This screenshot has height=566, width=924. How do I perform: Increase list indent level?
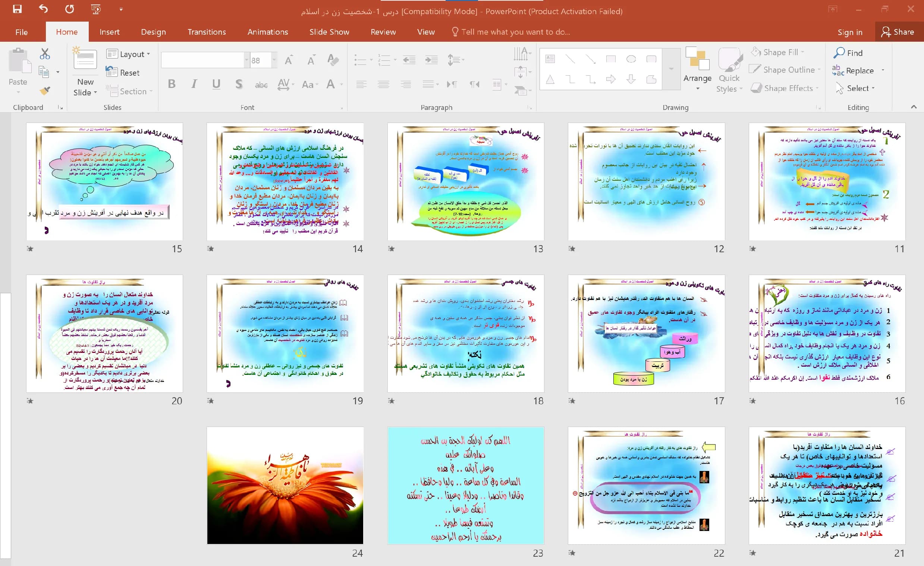click(431, 60)
